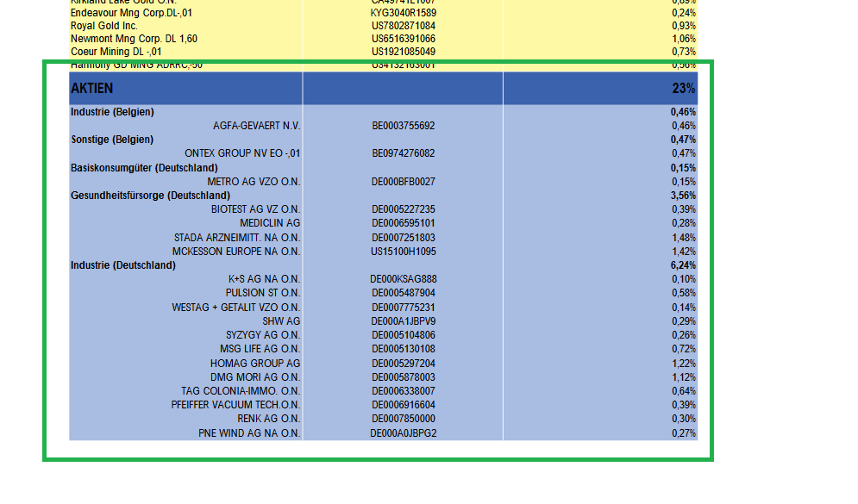Click PNE WIND AG NA O.N. cell
Viewport: 858px width, 504px height.
(249, 433)
